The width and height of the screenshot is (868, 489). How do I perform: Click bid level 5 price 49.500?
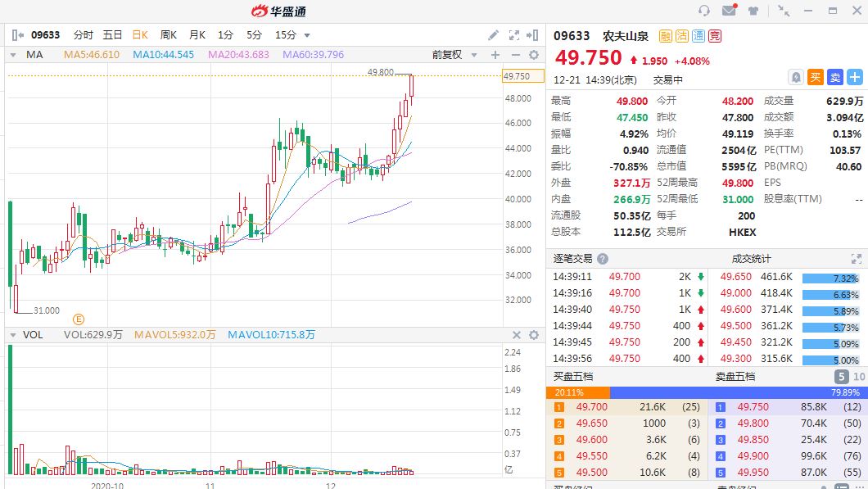[592, 473]
